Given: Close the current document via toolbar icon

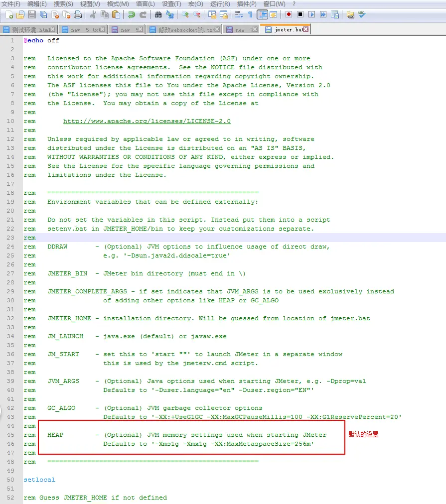Looking at the screenshot, I should [55, 15].
